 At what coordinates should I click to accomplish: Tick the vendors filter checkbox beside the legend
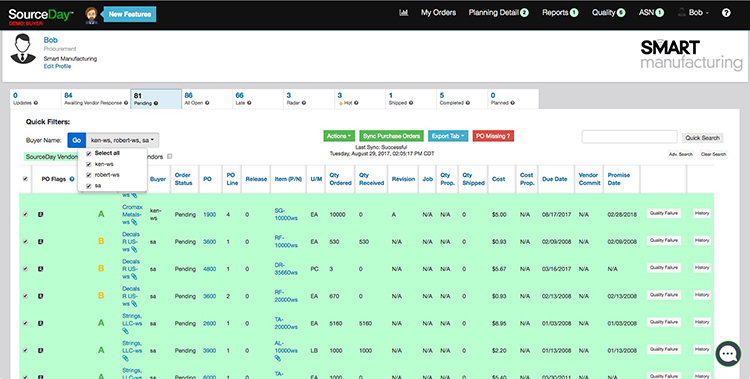pyautogui.click(x=170, y=156)
